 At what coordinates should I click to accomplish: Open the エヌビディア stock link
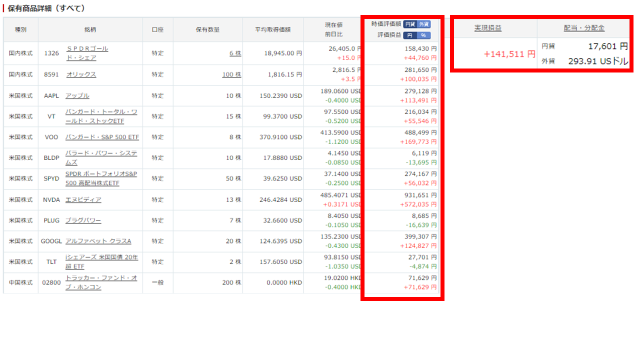coord(83,200)
